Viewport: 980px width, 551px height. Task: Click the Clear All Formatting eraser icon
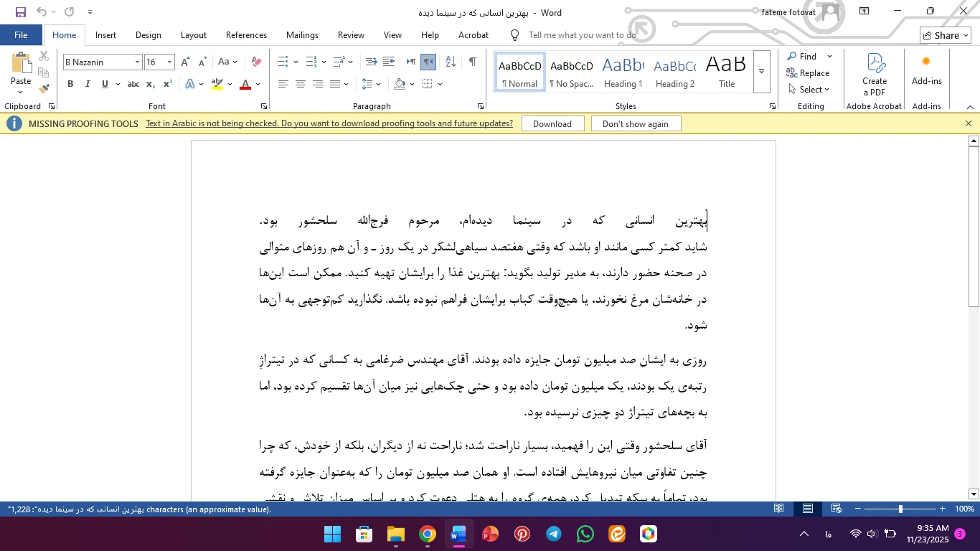click(x=256, y=62)
